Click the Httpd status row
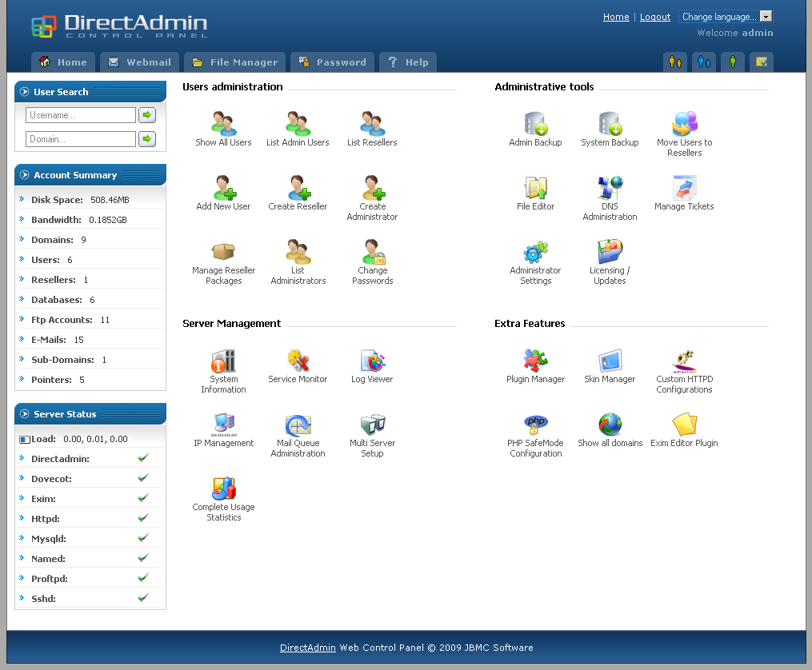Viewport: 812px width, 670px height. pyautogui.click(x=90, y=518)
